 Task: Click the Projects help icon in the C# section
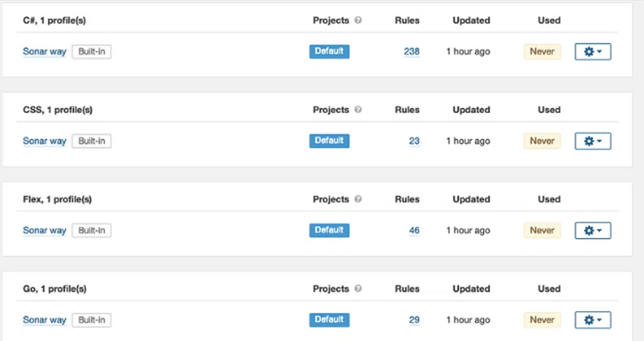(358, 20)
